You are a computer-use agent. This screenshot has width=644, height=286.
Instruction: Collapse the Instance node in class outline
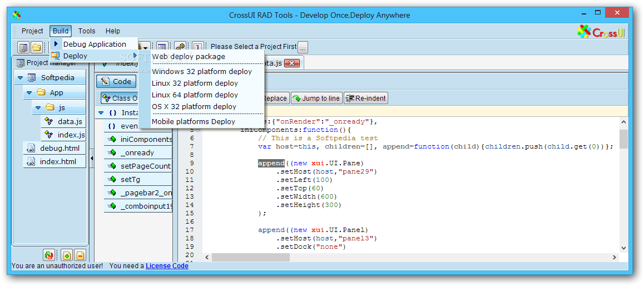tap(101, 112)
